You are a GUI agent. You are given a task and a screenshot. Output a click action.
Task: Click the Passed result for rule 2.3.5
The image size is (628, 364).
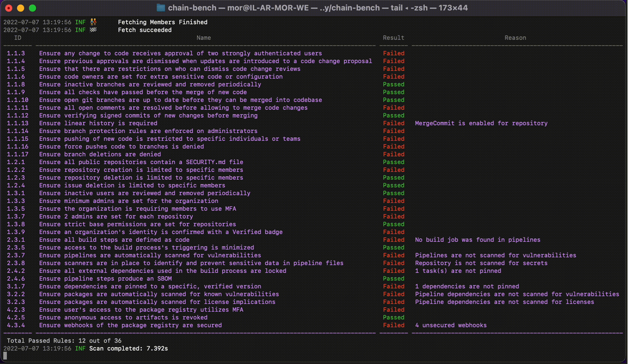point(393,247)
